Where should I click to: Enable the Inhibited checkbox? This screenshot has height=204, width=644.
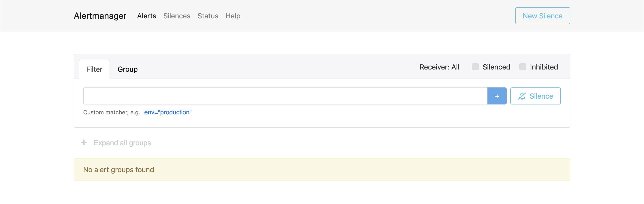pyautogui.click(x=523, y=67)
